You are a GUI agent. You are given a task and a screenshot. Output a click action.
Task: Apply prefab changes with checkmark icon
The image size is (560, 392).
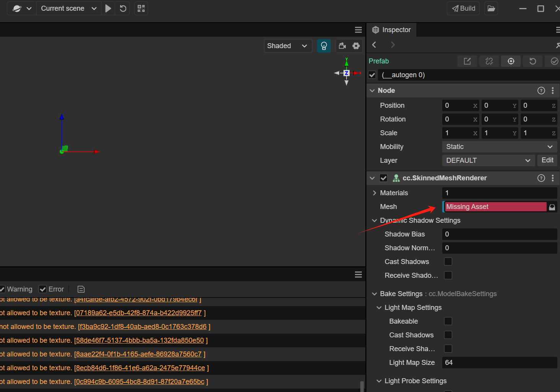click(x=554, y=61)
